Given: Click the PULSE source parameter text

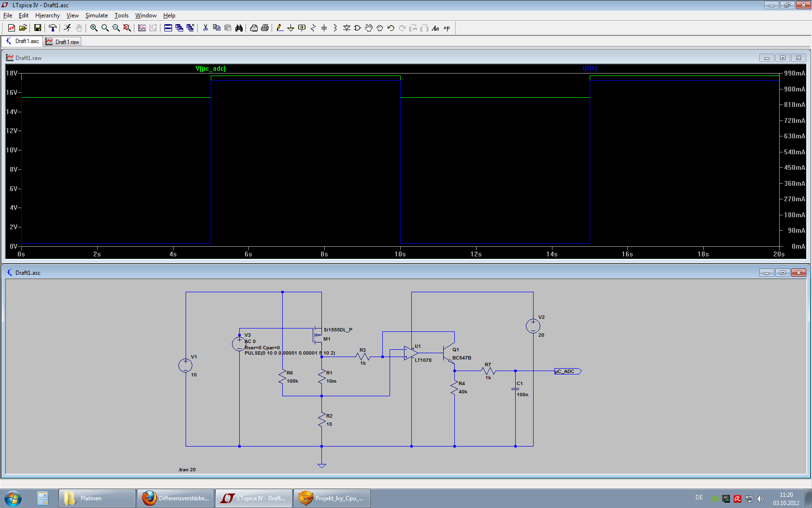Looking at the screenshot, I should [x=290, y=353].
